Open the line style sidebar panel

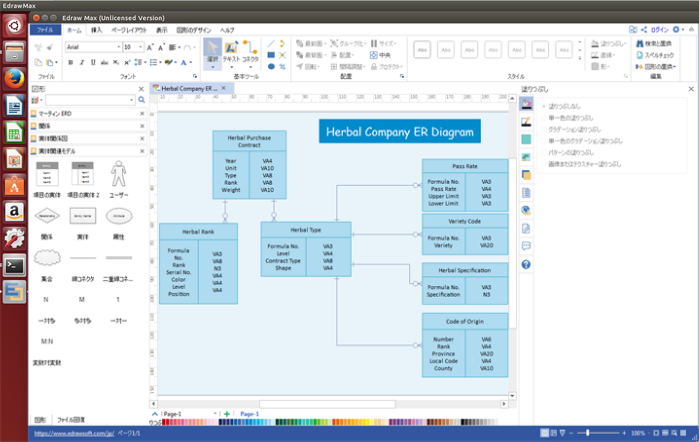click(526, 121)
